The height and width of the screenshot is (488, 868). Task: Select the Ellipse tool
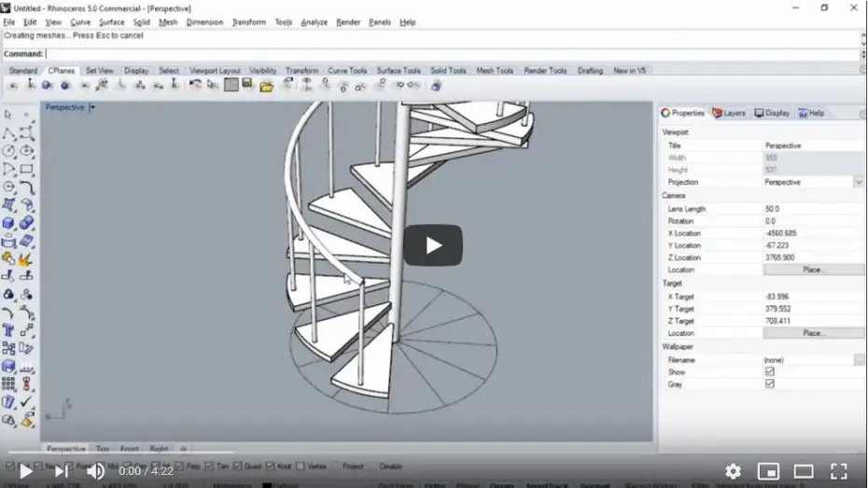(26, 151)
